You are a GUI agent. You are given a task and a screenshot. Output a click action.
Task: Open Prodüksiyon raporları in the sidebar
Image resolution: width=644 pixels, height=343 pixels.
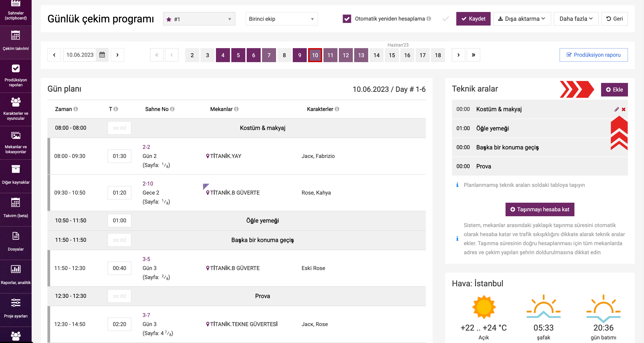click(x=16, y=75)
